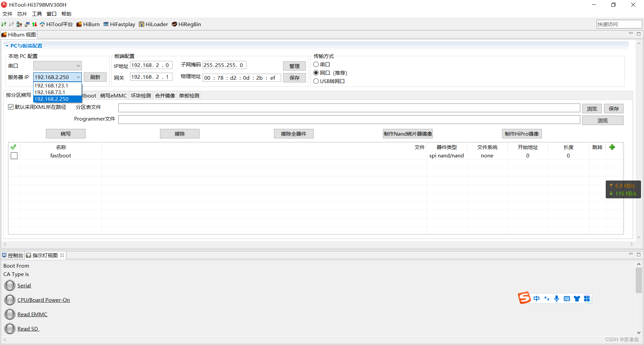
Task: Launch the HiRegBin tool
Action: (186, 24)
